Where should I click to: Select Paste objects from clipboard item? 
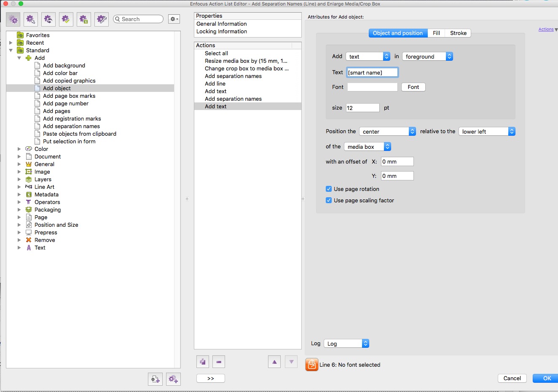(x=80, y=134)
